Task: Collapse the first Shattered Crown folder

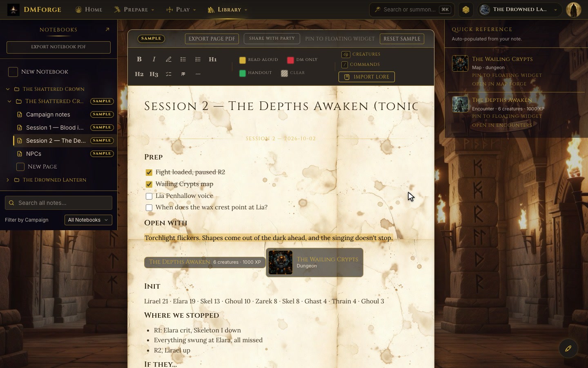Action: pos(8,89)
